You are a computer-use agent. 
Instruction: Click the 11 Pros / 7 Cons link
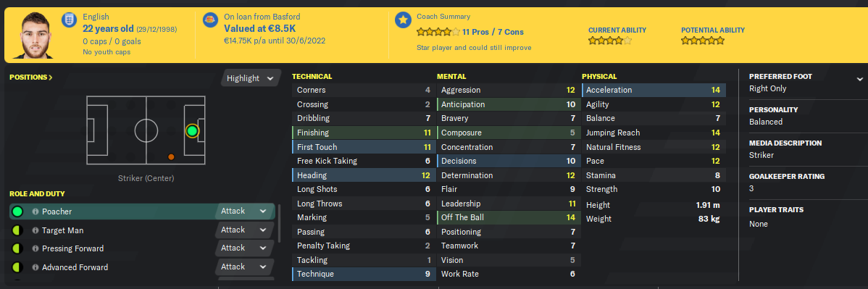pyautogui.click(x=493, y=32)
